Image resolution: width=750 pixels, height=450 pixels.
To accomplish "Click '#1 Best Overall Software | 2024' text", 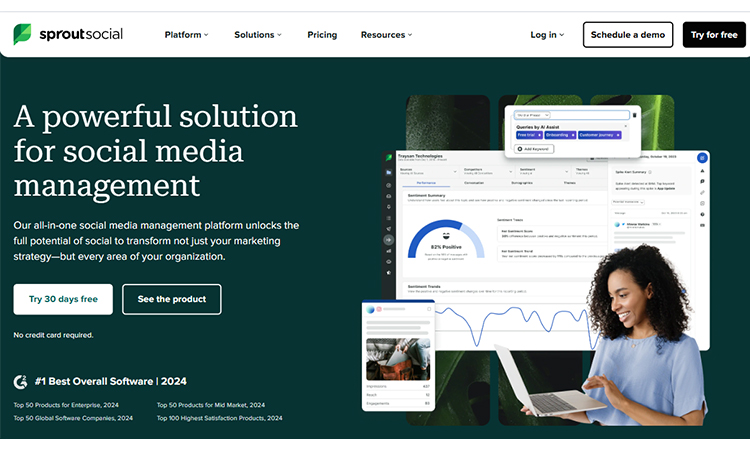I will [110, 382].
